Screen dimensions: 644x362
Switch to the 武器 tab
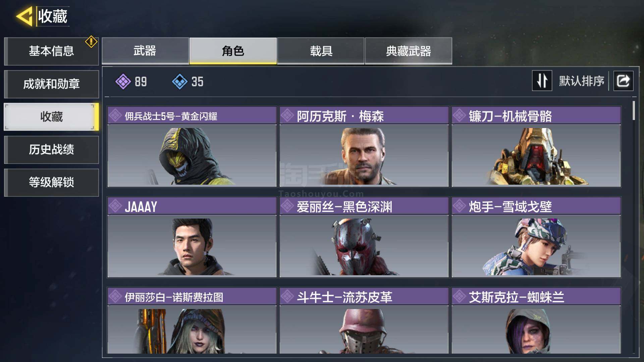tap(145, 51)
